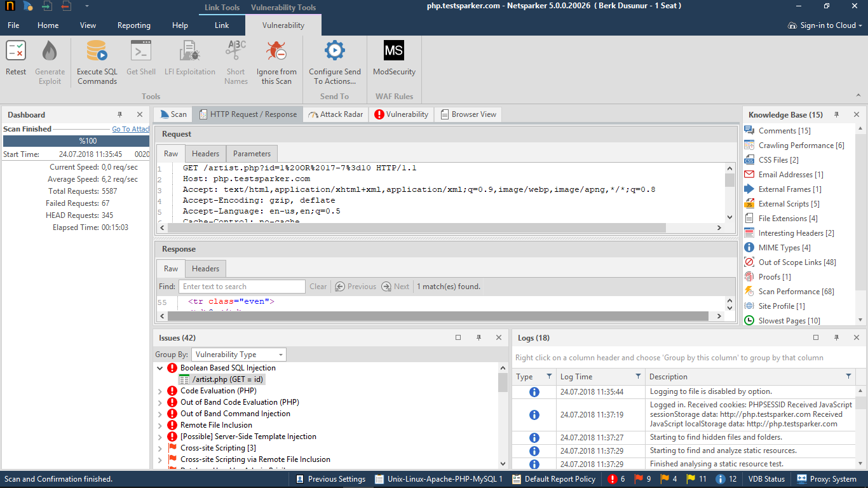The height and width of the screenshot is (488, 868).
Task: Open File Extensions [4] entry
Action: (x=781, y=219)
